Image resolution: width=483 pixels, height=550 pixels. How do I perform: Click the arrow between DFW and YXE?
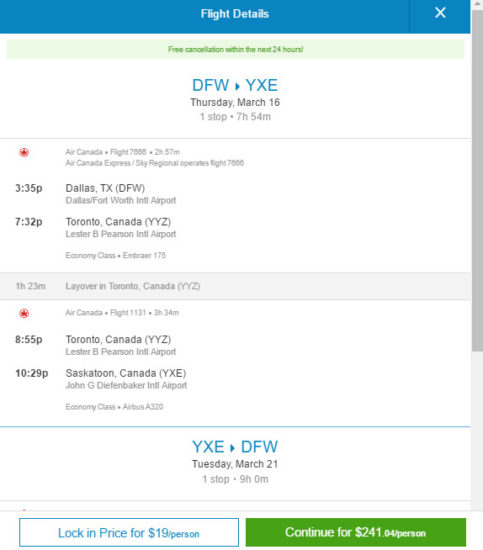[x=237, y=86]
